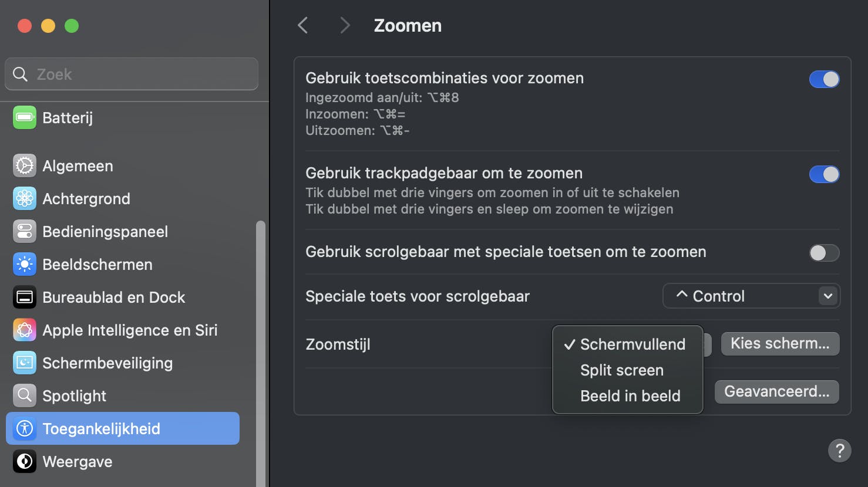Click the back navigation chevron
The image size is (868, 487).
click(x=302, y=25)
